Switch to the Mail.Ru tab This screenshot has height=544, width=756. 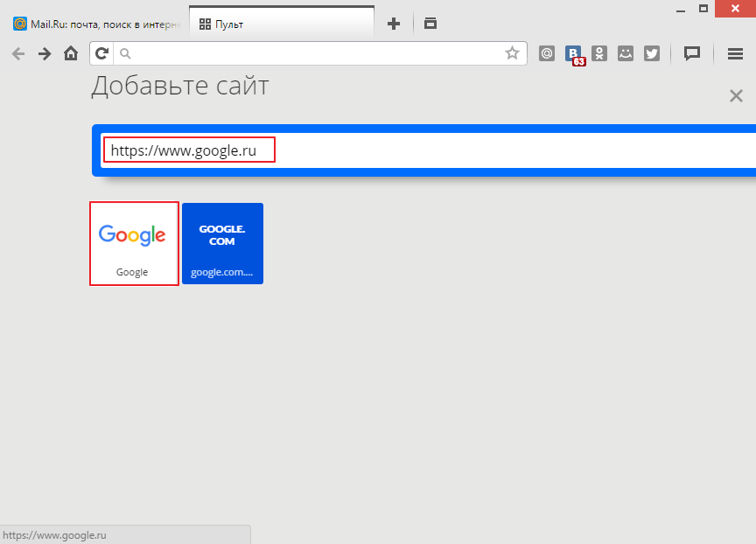96,24
